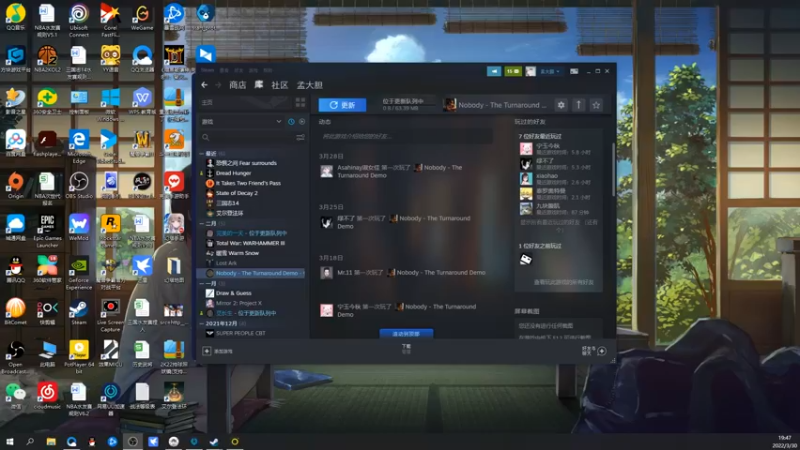Switch library to grid view icon
The height and width of the screenshot is (450, 800).
click(x=300, y=103)
